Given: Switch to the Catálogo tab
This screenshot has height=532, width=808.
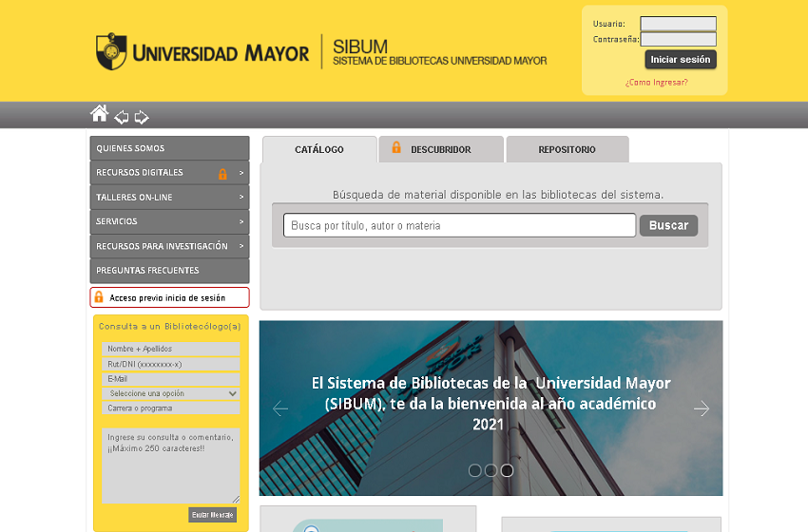Looking at the screenshot, I should tap(319, 149).
